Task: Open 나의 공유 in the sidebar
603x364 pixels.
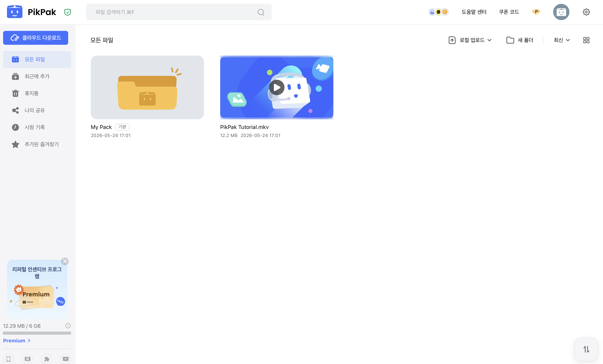Action: [x=37, y=110]
